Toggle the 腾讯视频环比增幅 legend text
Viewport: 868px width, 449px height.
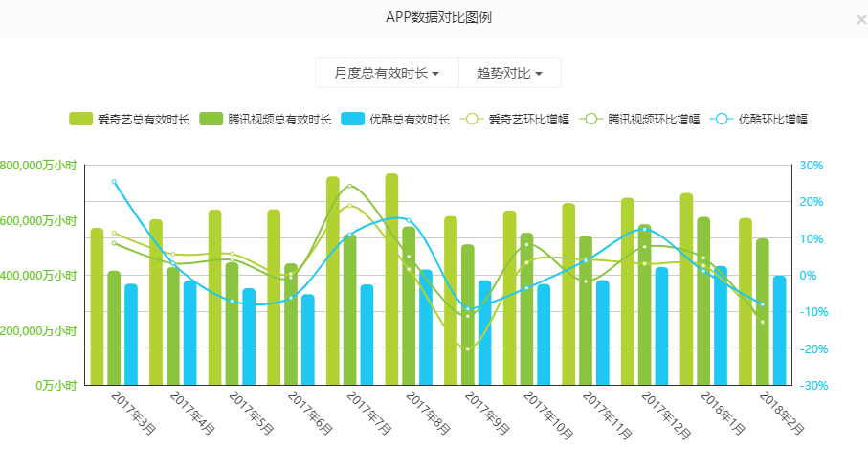click(654, 120)
